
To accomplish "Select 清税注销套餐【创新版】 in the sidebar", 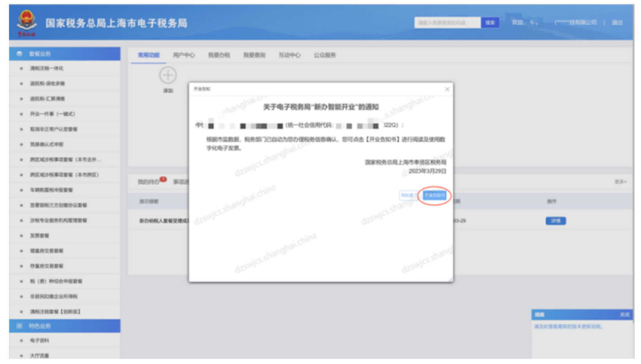I will pos(56,312).
